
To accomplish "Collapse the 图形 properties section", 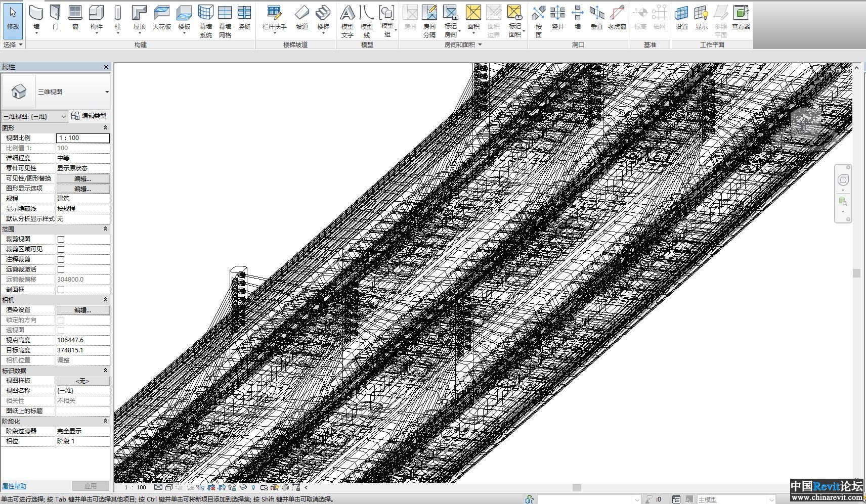I will [105, 128].
